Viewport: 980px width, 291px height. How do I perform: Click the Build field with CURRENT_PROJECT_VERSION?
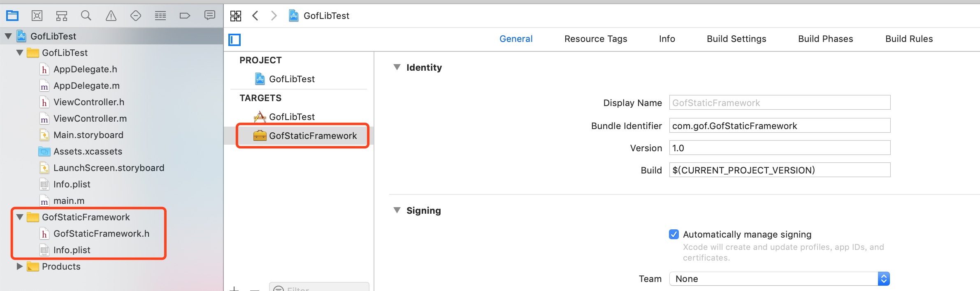(x=780, y=170)
